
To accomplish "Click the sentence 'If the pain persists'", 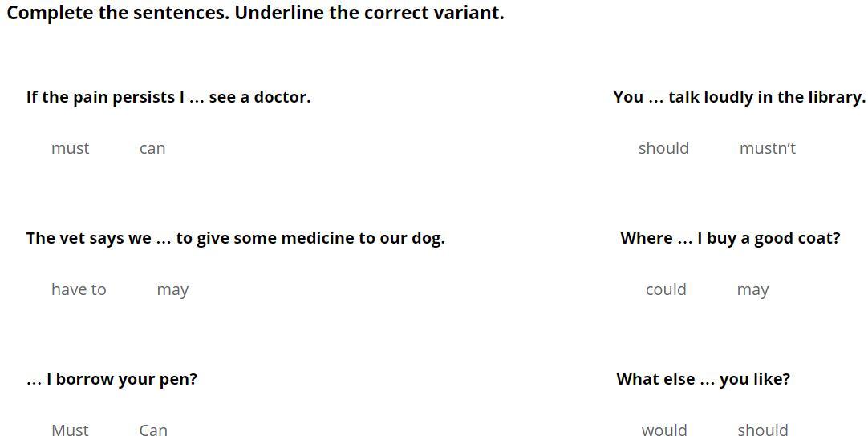I will 168,97.
